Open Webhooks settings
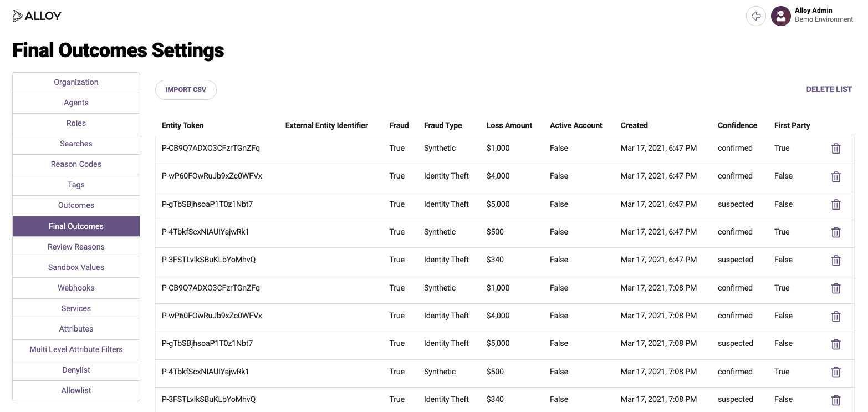 point(76,288)
